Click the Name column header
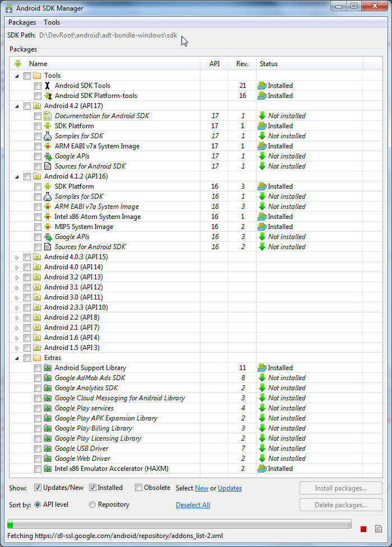The height and width of the screenshot is (547, 392). [x=105, y=64]
